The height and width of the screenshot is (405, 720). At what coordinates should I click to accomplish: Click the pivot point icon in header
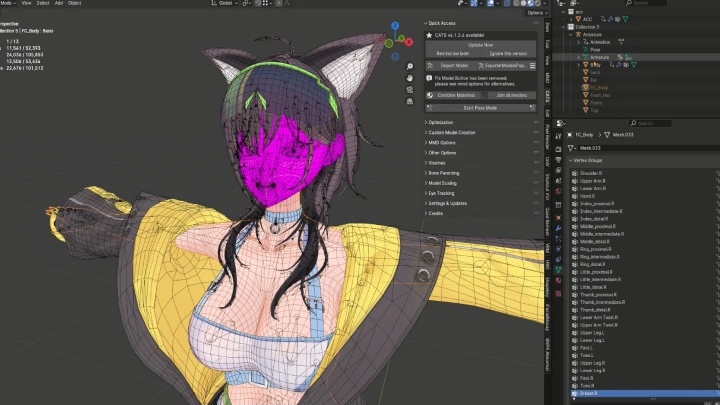pos(246,3)
